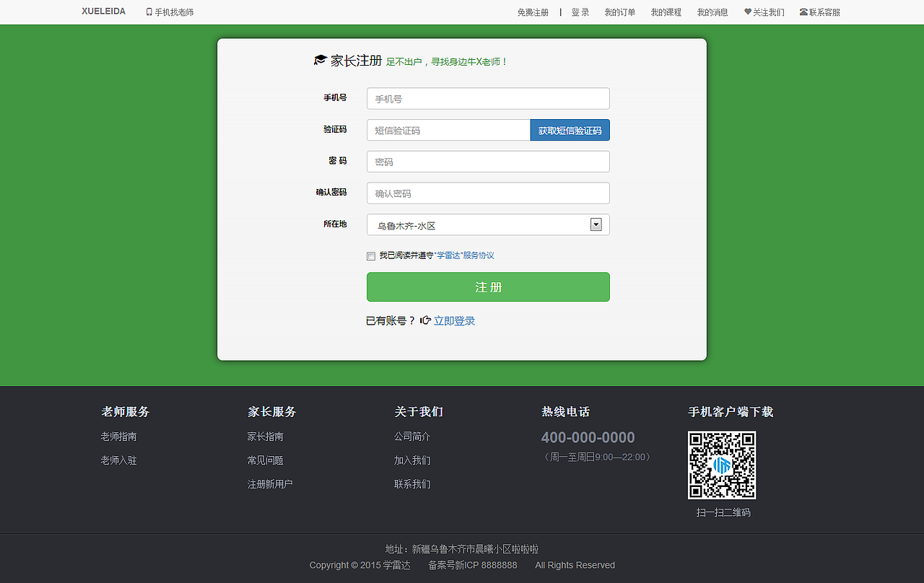This screenshot has height=583, width=924.
Task: Click the pointing hand icon before 立即登录
Action: [x=426, y=320]
